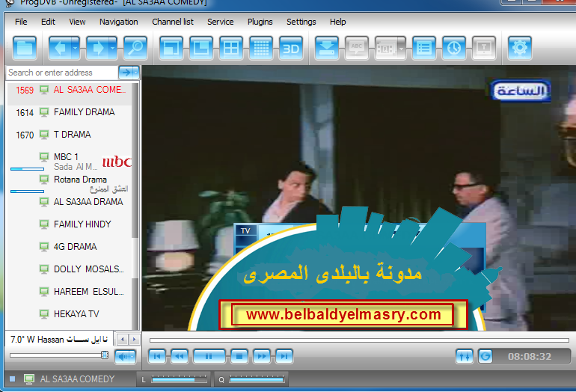Image resolution: width=576 pixels, height=392 pixels.
Task: Open the dropdown arrow beside the forward button
Action: 113,48
